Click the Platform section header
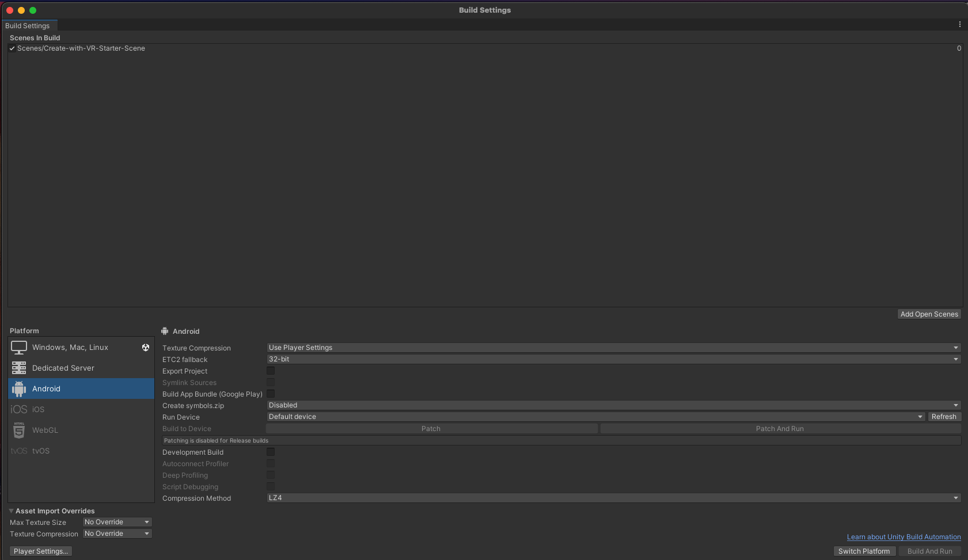The height and width of the screenshot is (560, 968). [24, 331]
